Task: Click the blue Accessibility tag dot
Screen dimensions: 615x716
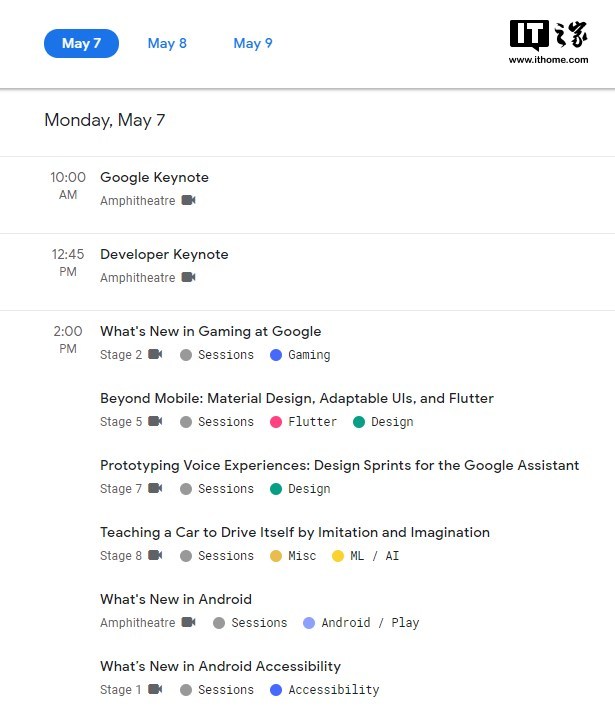Action: (276, 690)
